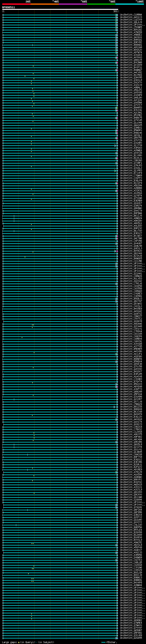The width and height of the screenshot is (146, 644).
Task: Select hit UniRef100_B9V282
Action: [131, 30]
